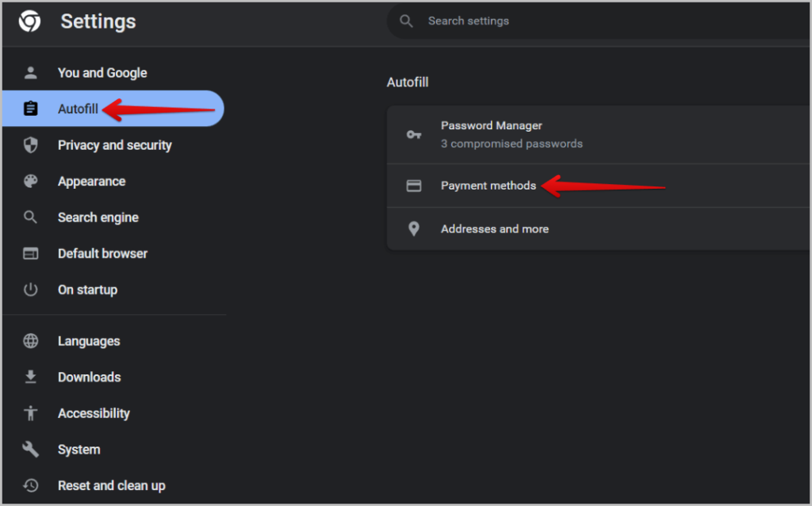Open Reset and clean up settings
The width and height of the screenshot is (812, 506).
(x=111, y=486)
